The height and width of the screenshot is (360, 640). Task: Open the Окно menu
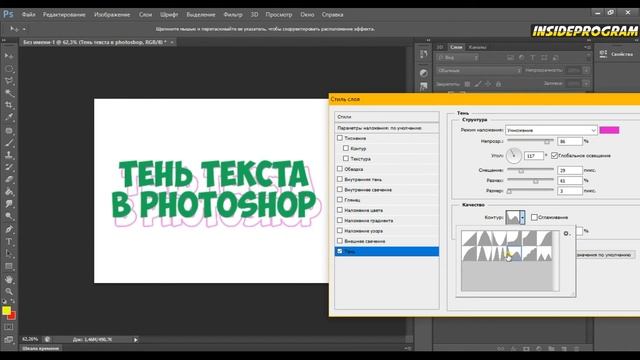tap(307, 14)
